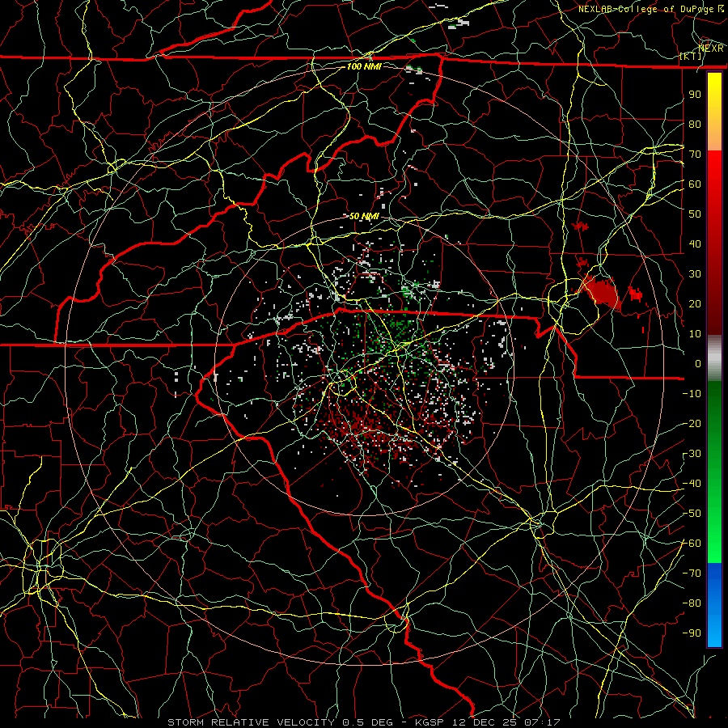Click the 20 value on the velocity scale
Viewport: 728px width, 728px height.
(695, 304)
